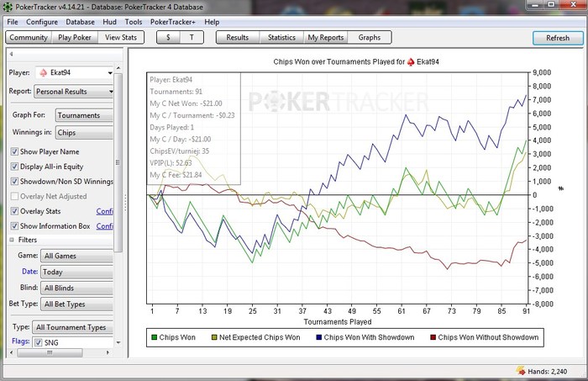This screenshot has width=588, height=381.
Task: Click the Flags label link
Action: pos(21,341)
